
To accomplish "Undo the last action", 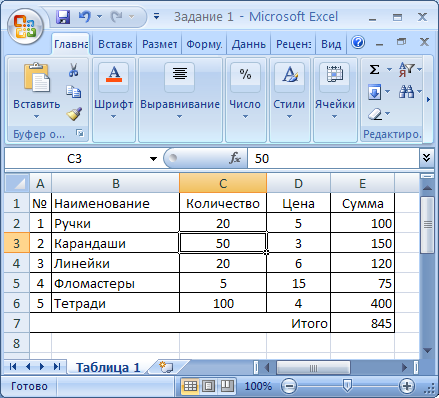I will (x=85, y=17).
